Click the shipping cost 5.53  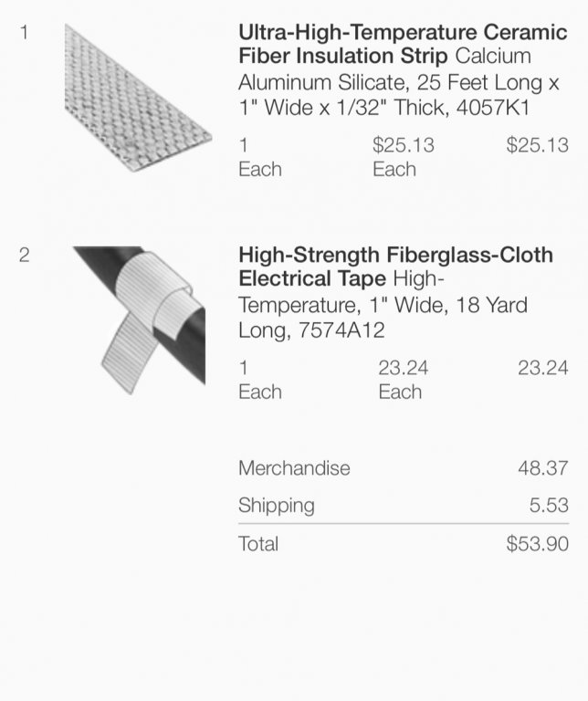(x=550, y=505)
